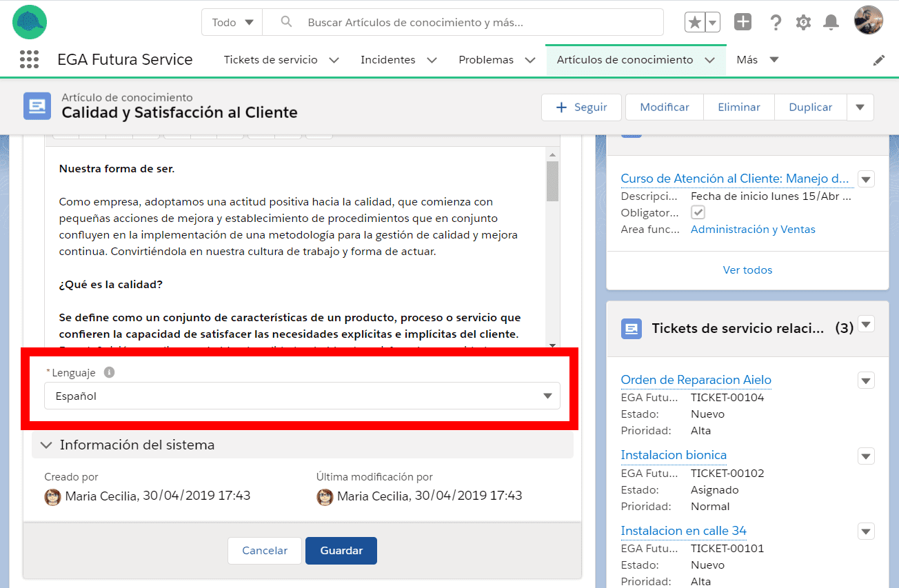
Task: Open the Lenguaje dropdown showing Español
Action: (302, 396)
